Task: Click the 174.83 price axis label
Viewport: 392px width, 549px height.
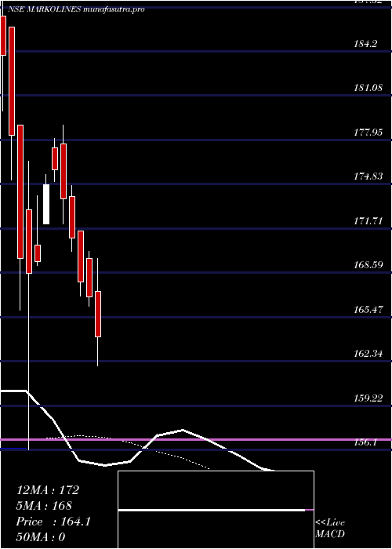Action: (x=368, y=176)
